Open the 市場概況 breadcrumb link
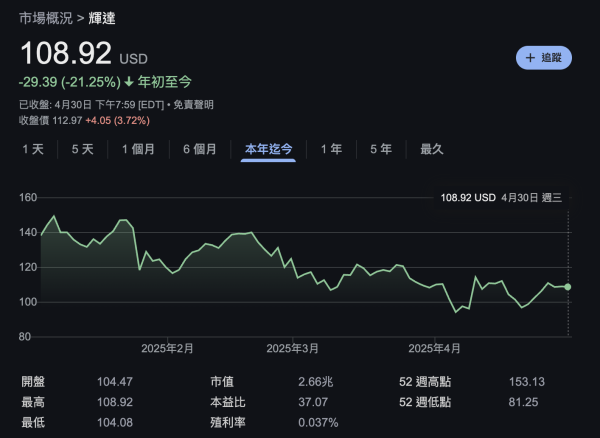Viewport: 600px width, 438px height. coord(46,18)
